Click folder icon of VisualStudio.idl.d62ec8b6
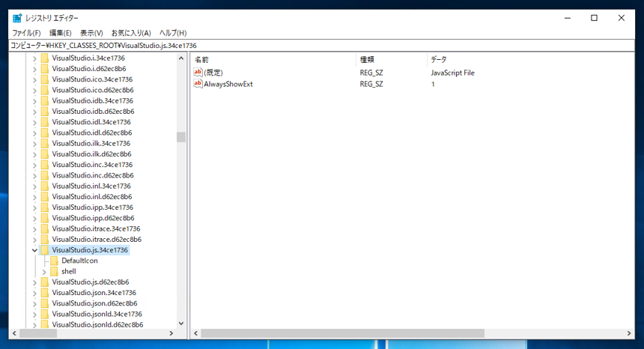Screen dimensions: 644x349 click(x=45, y=133)
